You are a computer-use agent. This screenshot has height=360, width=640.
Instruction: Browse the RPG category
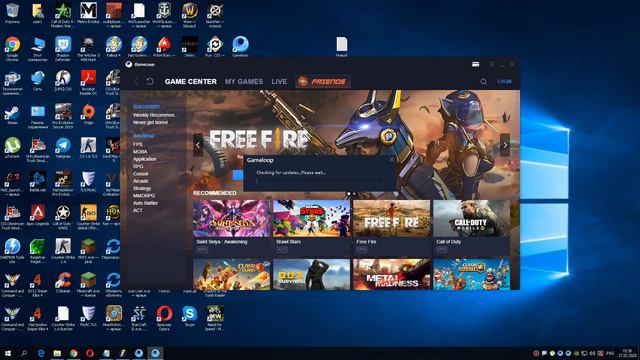(138, 166)
